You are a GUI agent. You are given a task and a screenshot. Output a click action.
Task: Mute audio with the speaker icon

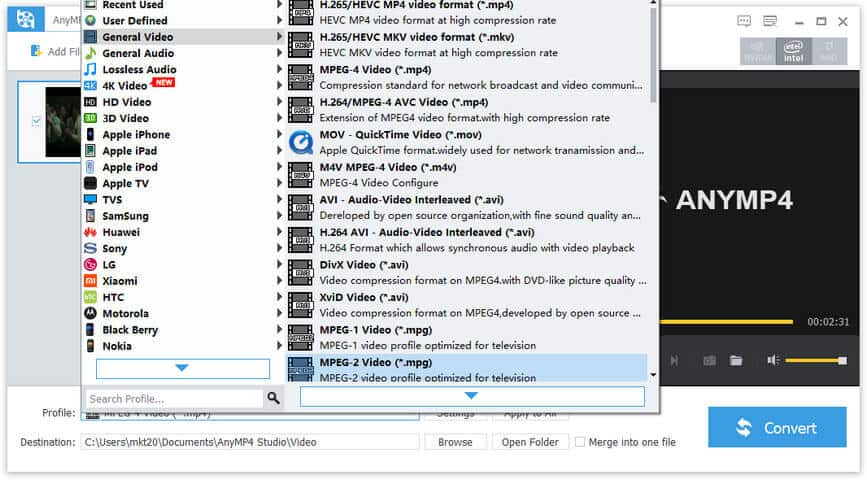pyautogui.click(x=773, y=361)
